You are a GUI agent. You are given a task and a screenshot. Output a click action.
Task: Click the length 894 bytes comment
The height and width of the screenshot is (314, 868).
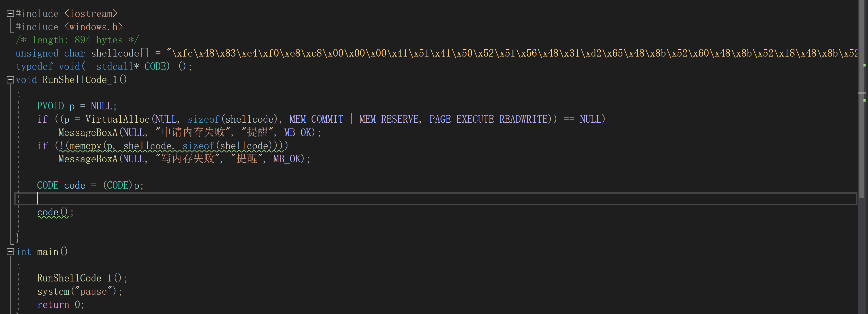(x=77, y=40)
